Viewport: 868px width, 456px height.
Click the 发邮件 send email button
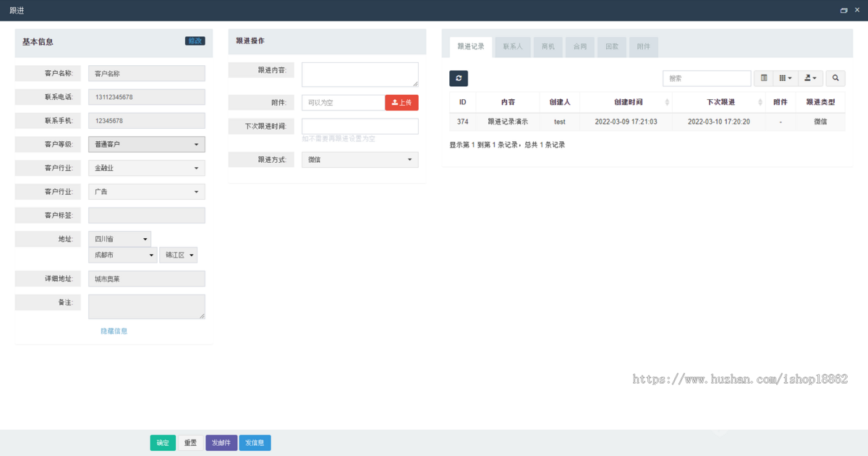pyautogui.click(x=221, y=442)
